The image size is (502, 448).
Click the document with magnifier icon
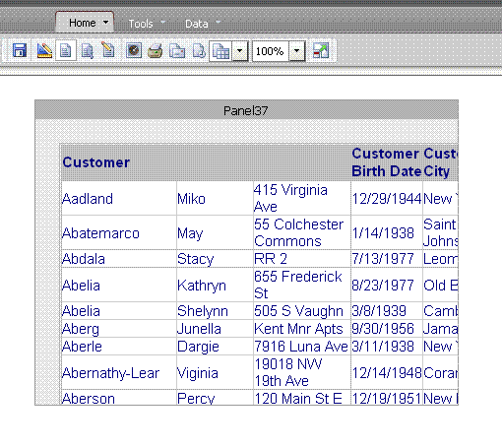coord(88,51)
